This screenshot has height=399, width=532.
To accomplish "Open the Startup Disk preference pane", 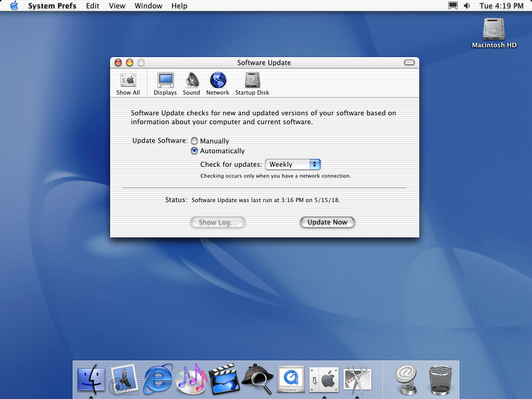I will click(252, 83).
